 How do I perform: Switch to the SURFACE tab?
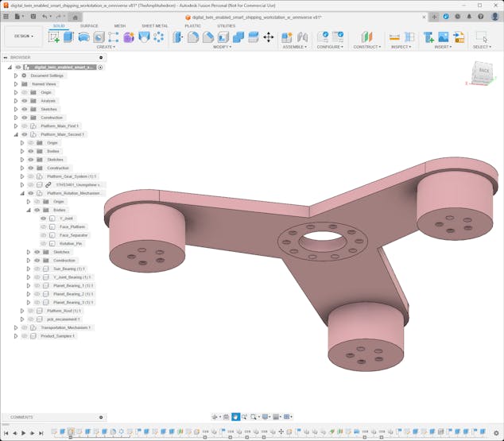(89, 25)
